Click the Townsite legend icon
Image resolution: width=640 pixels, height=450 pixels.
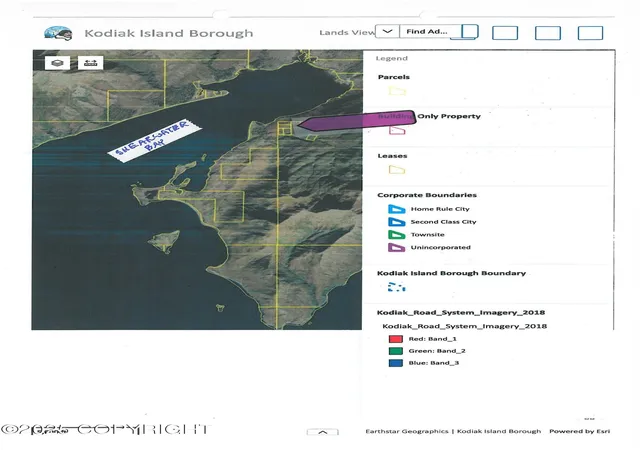tap(396, 235)
